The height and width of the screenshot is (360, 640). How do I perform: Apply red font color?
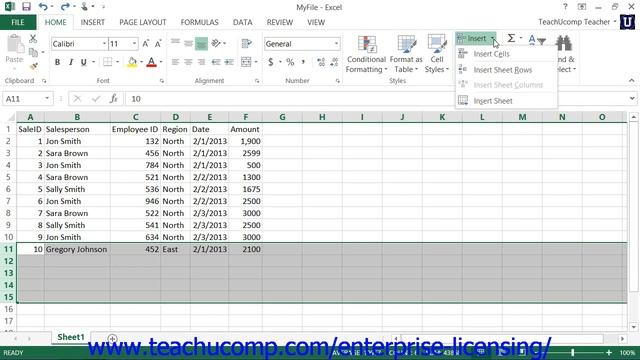pyautogui.click(x=151, y=62)
